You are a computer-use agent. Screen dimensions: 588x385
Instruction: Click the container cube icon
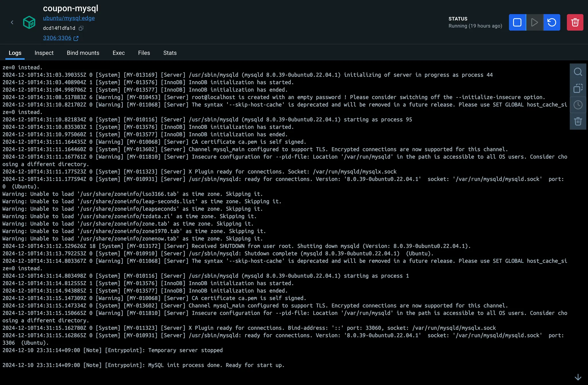tap(29, 22)
